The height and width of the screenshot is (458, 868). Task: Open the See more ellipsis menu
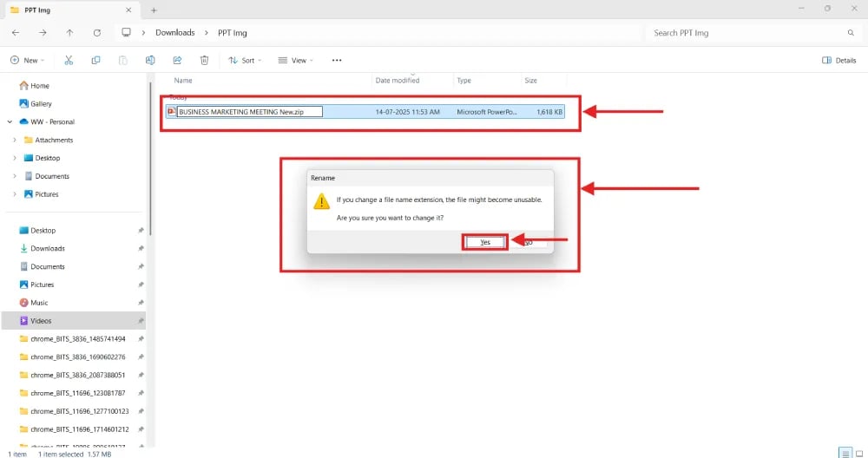(337, 60)
